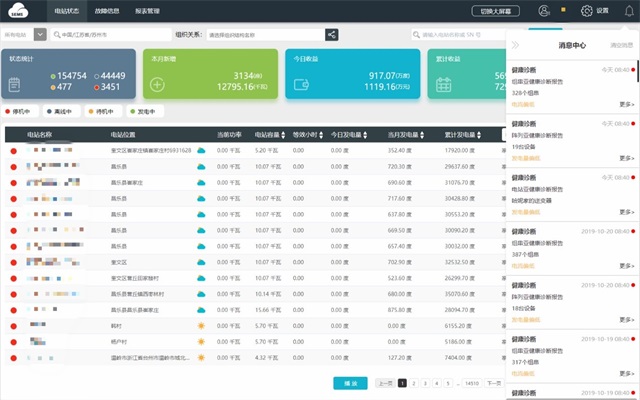
Task: Open the notification bell icon
Action: (629, 11)
